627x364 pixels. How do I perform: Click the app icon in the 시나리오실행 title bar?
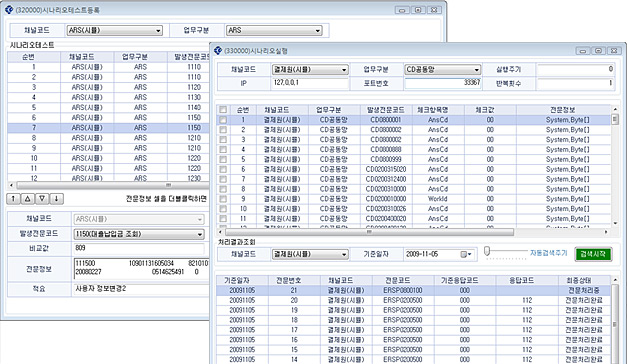click(218, 50)
